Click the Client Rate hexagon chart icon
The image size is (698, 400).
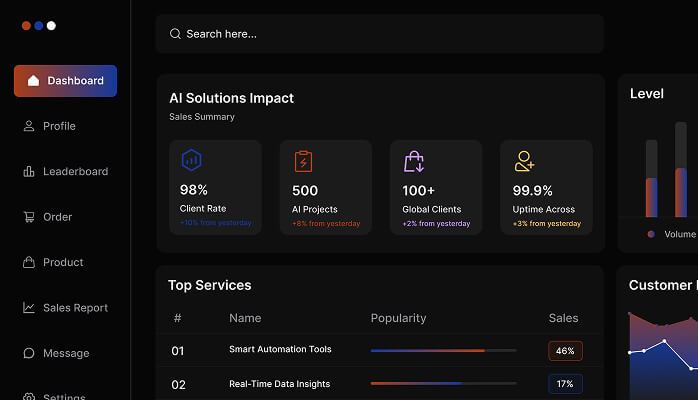pos(191,160)
